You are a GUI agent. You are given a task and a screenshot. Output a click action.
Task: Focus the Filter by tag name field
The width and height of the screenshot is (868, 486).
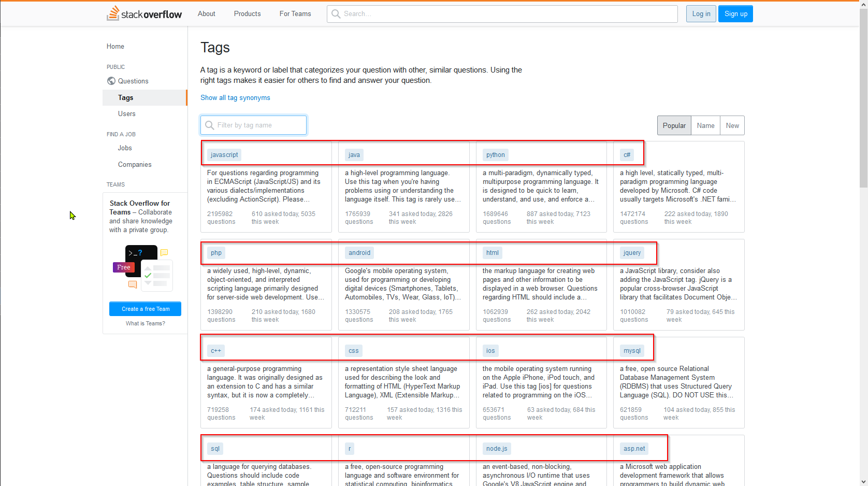coord(253,125)
